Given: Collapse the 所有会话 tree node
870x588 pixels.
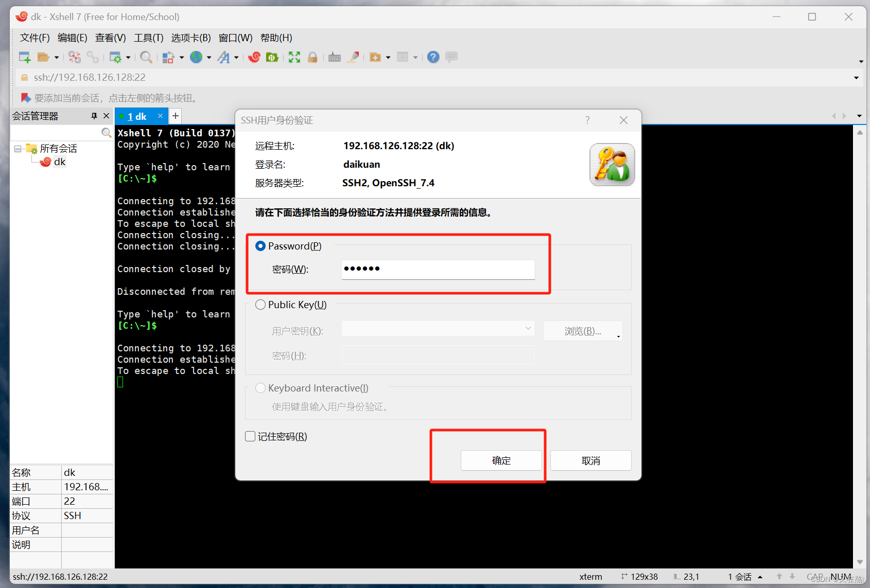Looking at the screenshot, I should click(x=18, y=149).
